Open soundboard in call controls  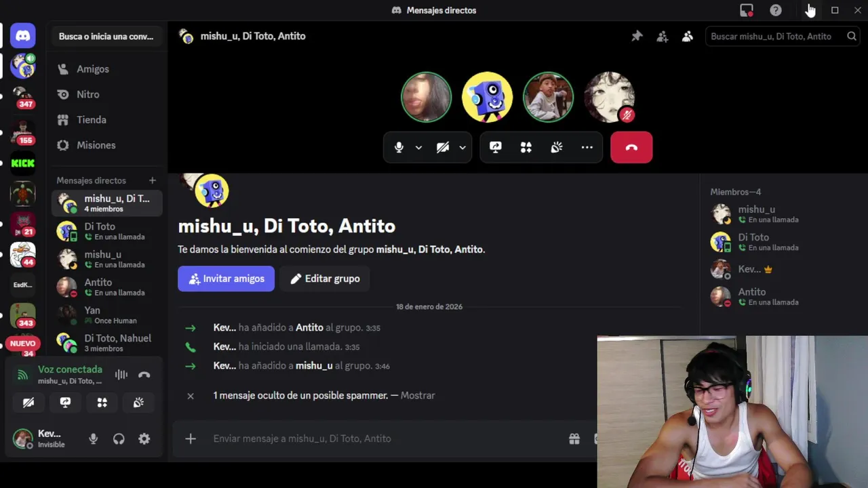tap(557, 147)
